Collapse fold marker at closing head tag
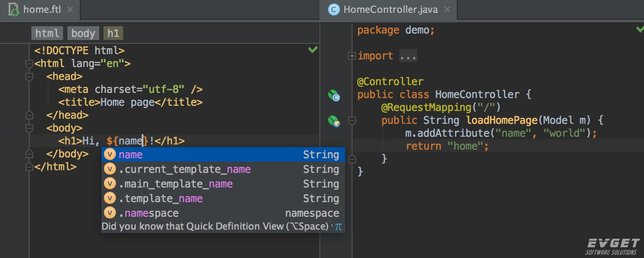The image size is (644, 258). pyautogui.click(x=29, y=115)
